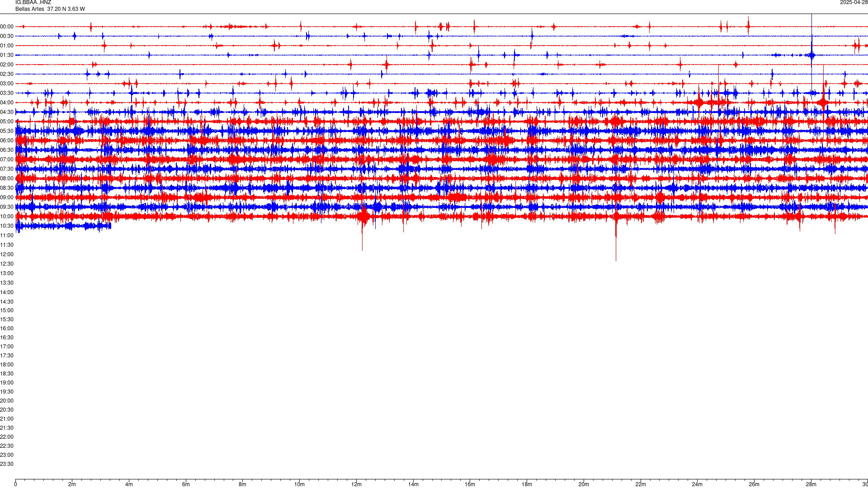Select the 00:30 time row label
This screenshot has height=488, width=868.
[x=7, y=36]
